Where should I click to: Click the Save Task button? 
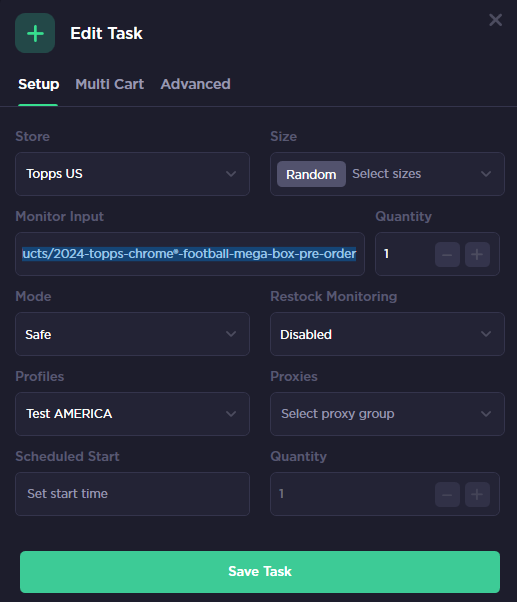click(x=260, y=572)
